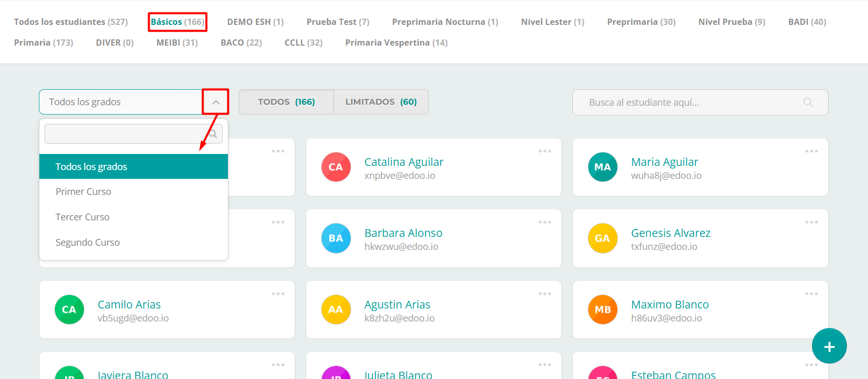868x379 pixels.
Task: Show TODOS (166) students
Action: coord(286,102)
